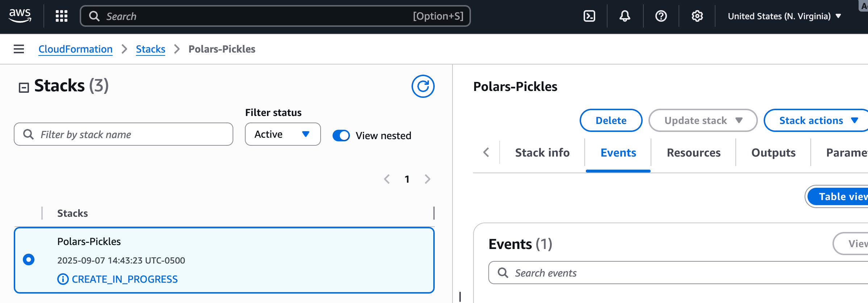This screenshot has width=868, height=303.
Task: Focus the Filter by stack name field
Action: point(124,134)
